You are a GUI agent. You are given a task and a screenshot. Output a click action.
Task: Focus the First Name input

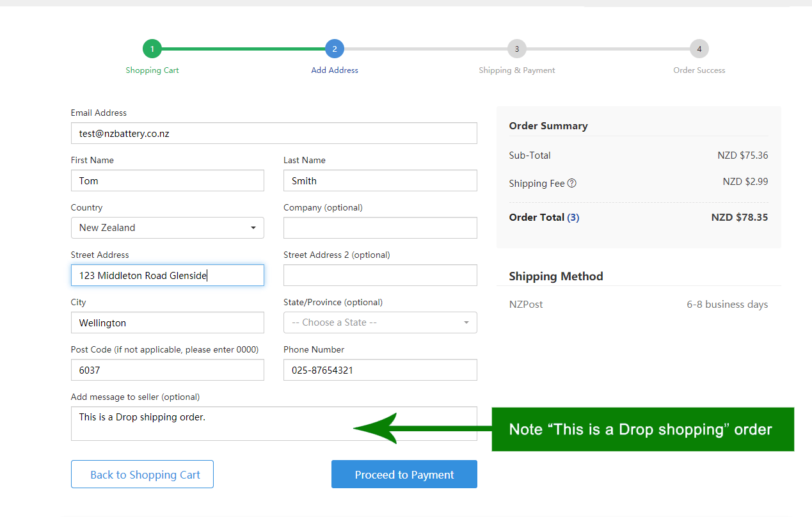[167, 180]
